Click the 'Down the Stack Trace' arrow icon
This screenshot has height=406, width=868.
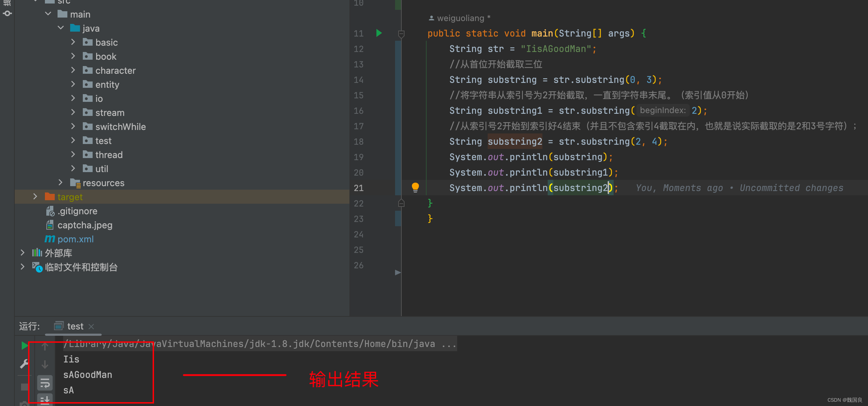click(x=45, y=364)
